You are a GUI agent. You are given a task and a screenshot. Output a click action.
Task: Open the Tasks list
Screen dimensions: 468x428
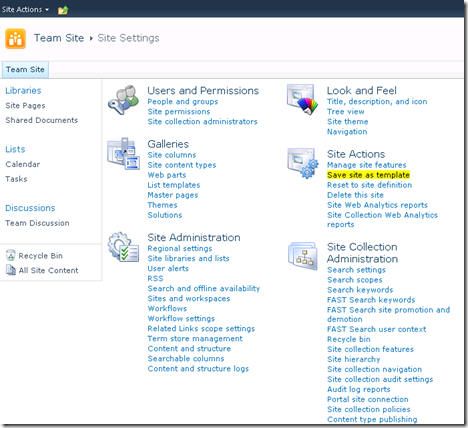tap(16, 179)
